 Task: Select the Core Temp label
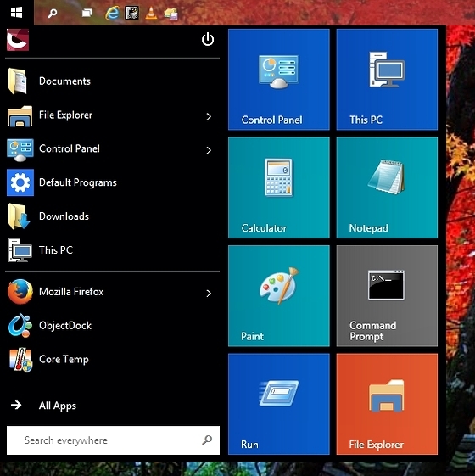tap(64, 360)
